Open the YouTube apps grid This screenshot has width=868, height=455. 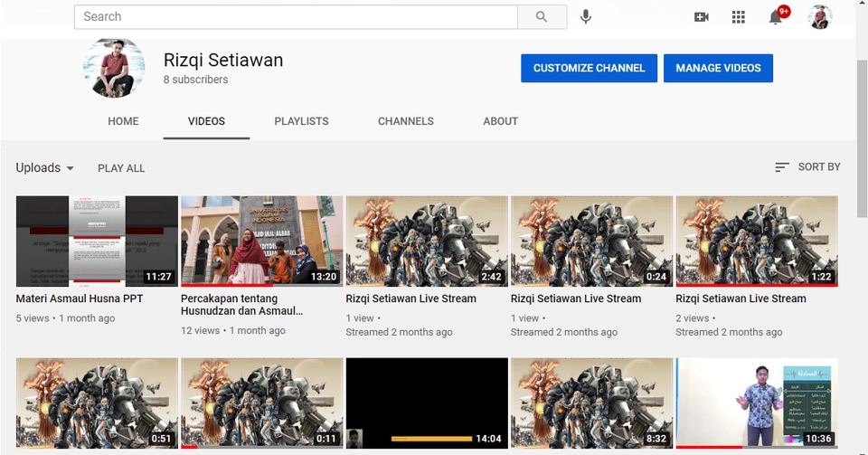point(739,17)
